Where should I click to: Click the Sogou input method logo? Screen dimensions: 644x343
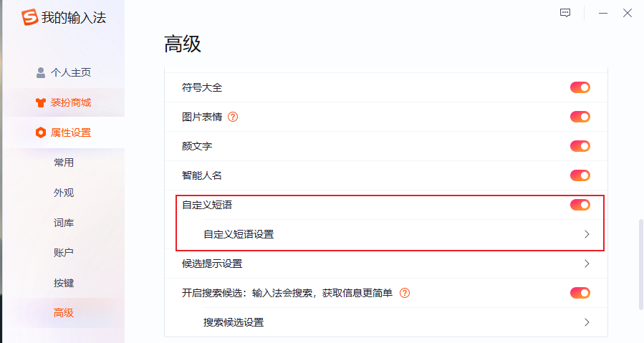pos(29,17)
